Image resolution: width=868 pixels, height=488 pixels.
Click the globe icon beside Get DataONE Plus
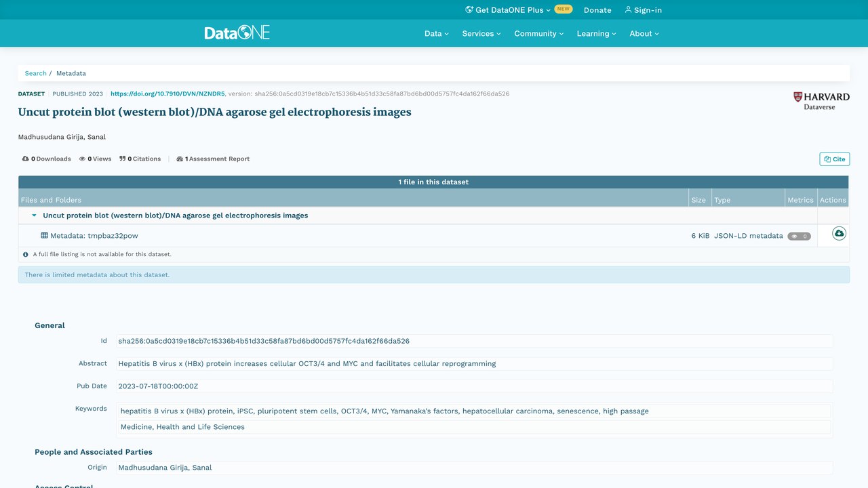[469, 9]
